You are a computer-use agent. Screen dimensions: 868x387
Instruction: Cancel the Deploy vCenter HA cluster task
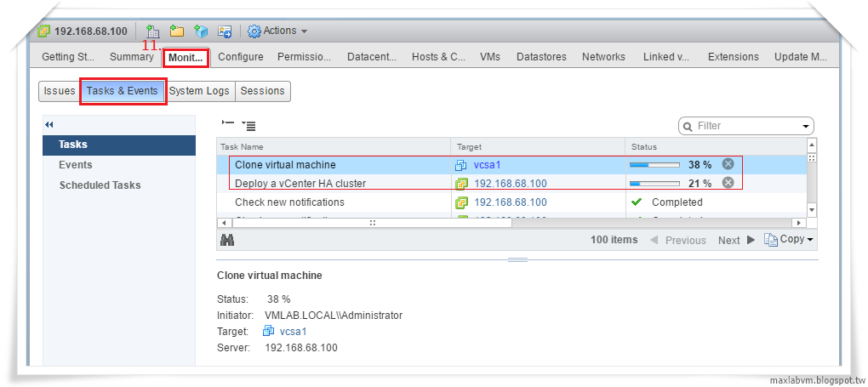tap(728, 183)
